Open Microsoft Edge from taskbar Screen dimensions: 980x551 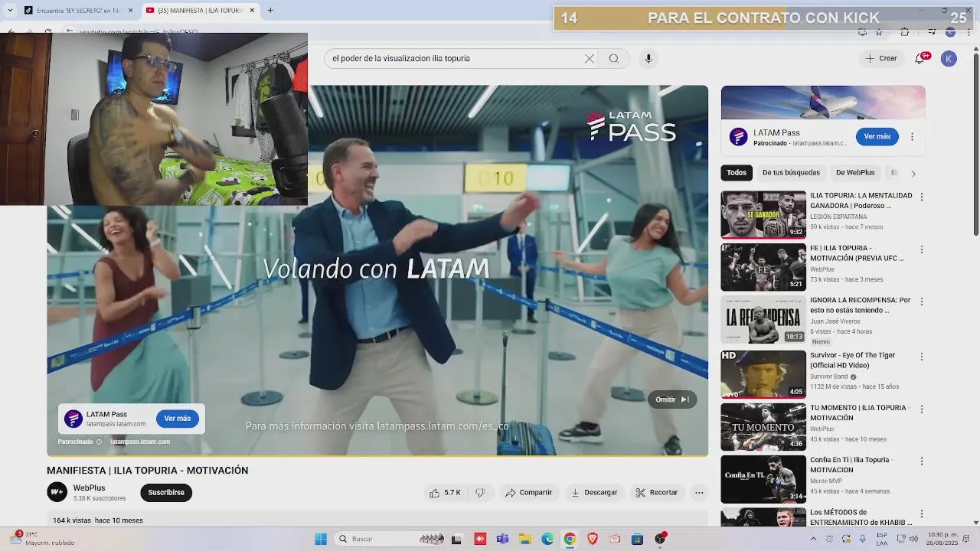547,539
